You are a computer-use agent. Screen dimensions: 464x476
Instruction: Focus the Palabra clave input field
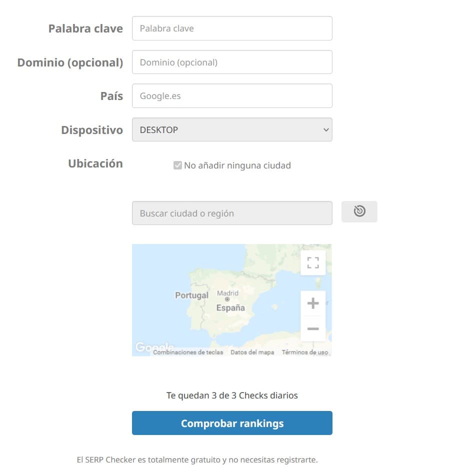pos(232,28)
